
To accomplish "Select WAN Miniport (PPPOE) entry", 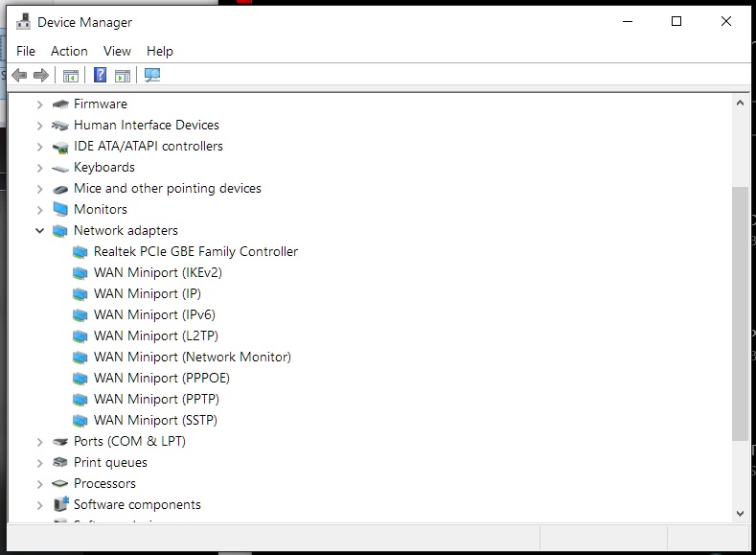I will (162, 378).
